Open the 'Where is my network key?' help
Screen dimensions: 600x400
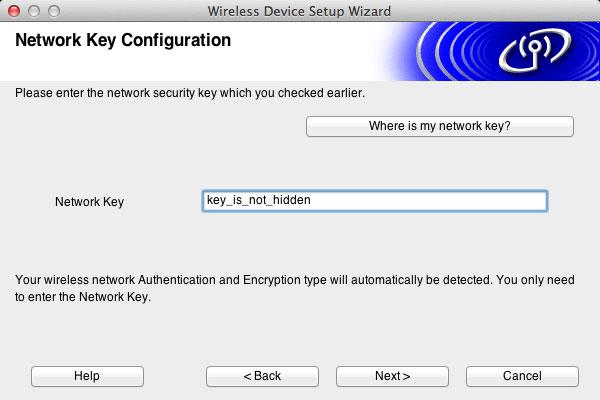(x=440, y=126)
